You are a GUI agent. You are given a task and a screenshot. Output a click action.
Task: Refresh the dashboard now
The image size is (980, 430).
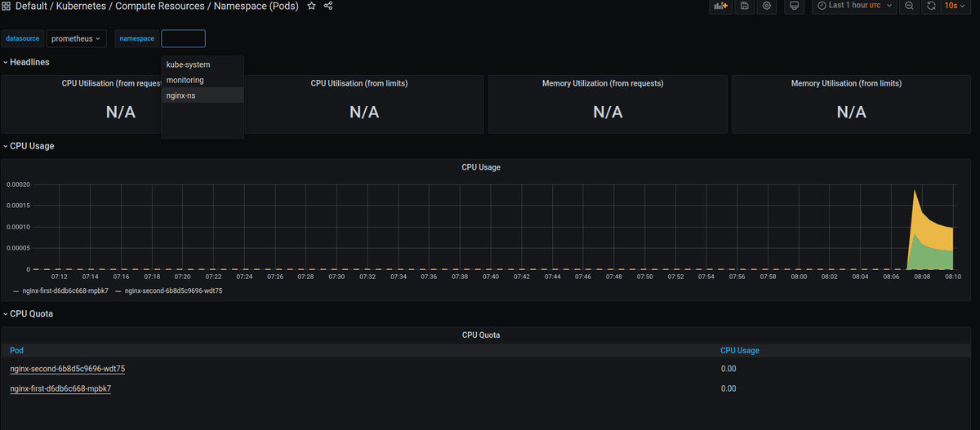[x=931, y=6]
